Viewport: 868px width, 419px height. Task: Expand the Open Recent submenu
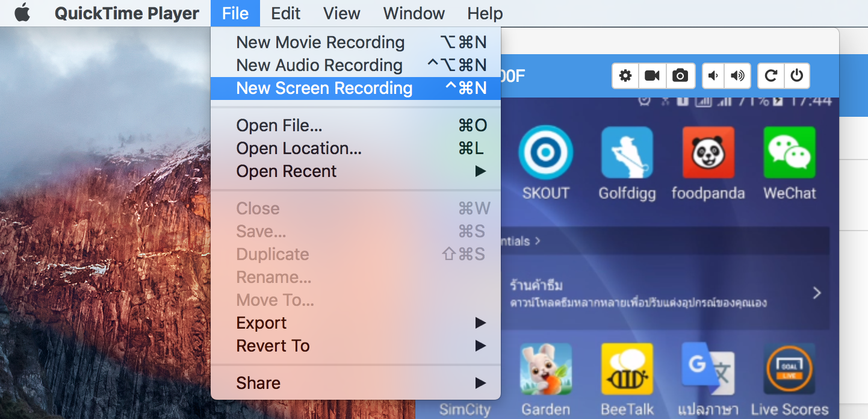[x=356, y=171]
